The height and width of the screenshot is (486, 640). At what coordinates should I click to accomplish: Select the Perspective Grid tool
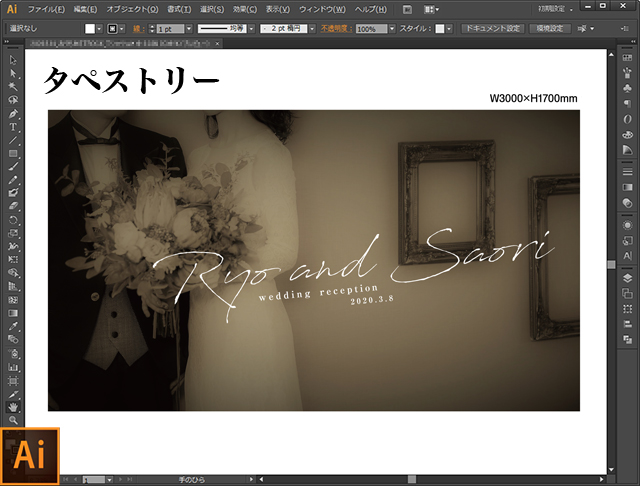tap(13, 286)
